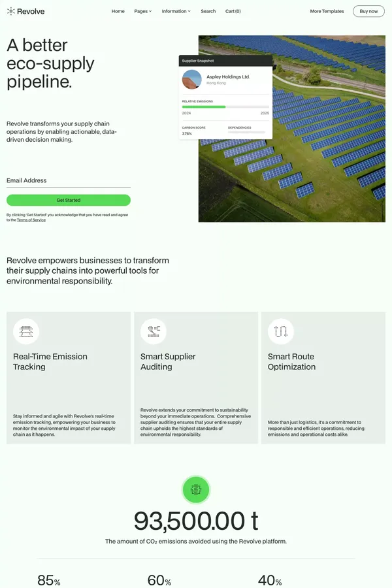Select Home in the navigation bar
The width and height of the screenshot is (392, 588).
pos(118,11)
